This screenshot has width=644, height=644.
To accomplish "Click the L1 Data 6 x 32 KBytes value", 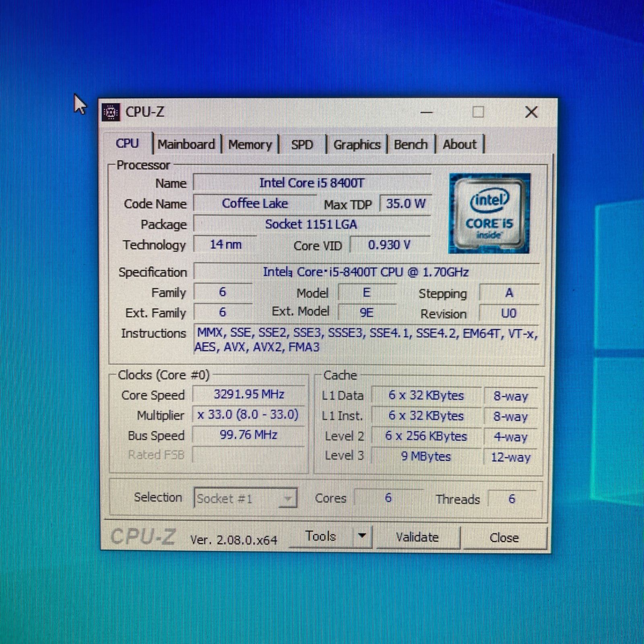I will [426, 396].
